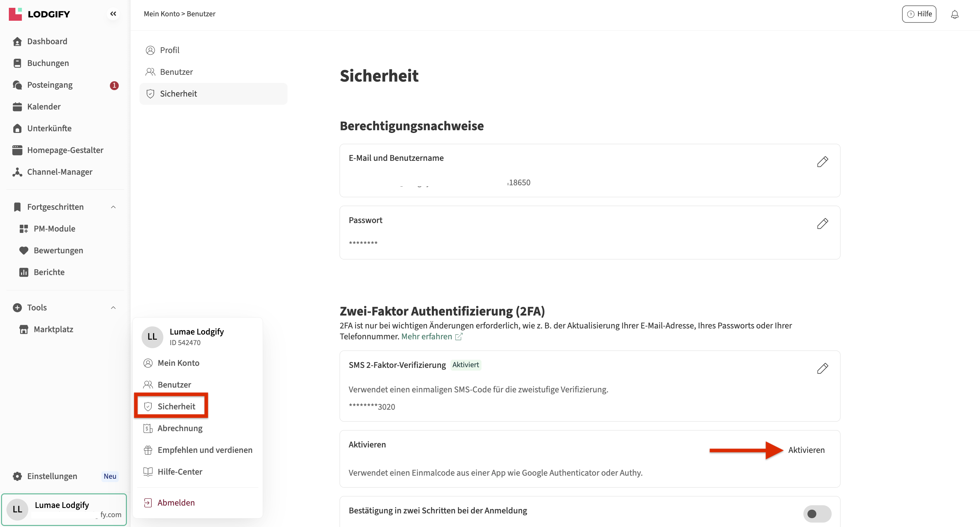980x527 pixels.
Task: Open notifications via the bell icon
Action: click(954, 14)
